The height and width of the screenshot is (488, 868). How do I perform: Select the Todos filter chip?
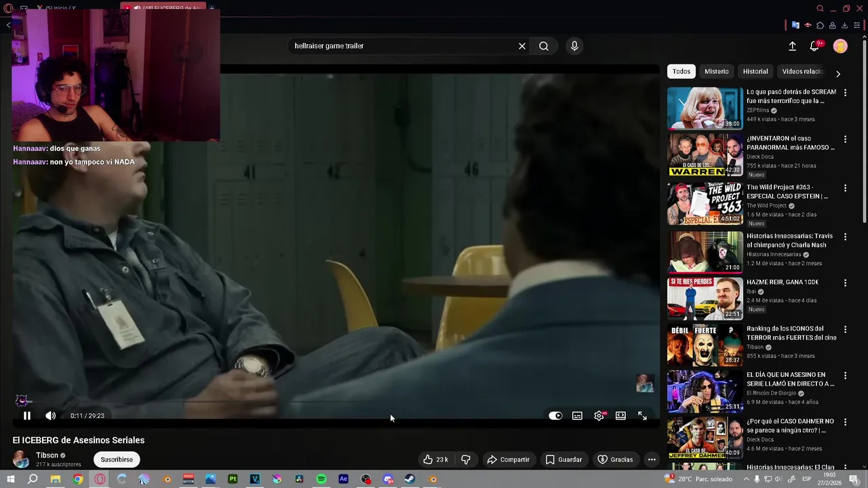click(682, 71)
